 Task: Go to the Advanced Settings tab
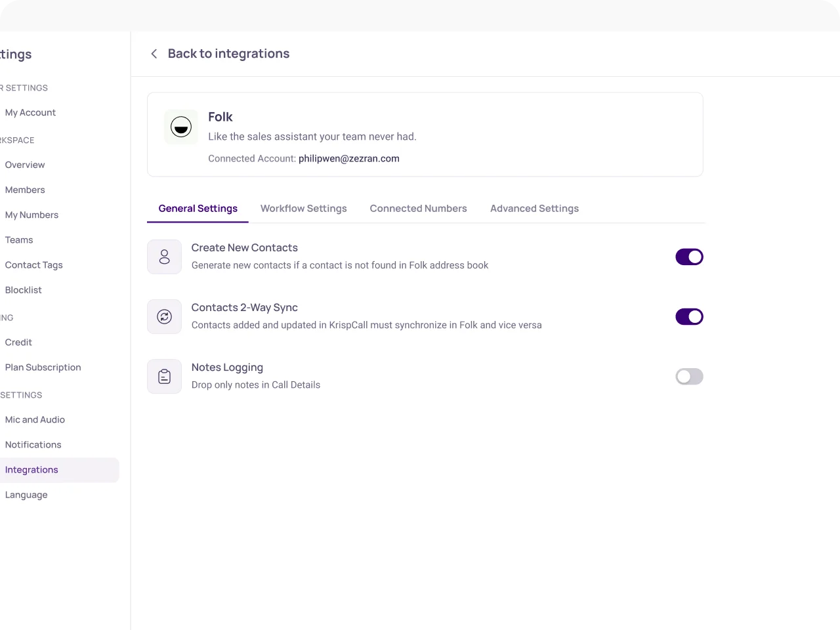[x=535, y=209]
